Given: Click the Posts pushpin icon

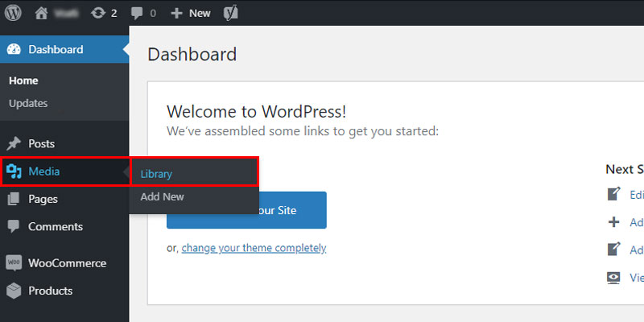Looking at the screenshot, I should [x=14, y=144].
